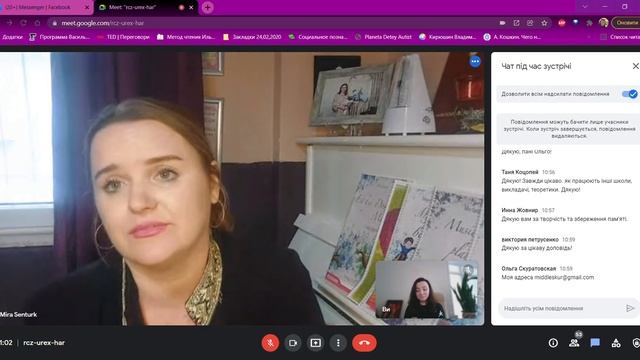Image resolution: width=640 pixels, height=360 pixels.
Task: Open blue options dots on Mira's video
Action: pos(475,62)
